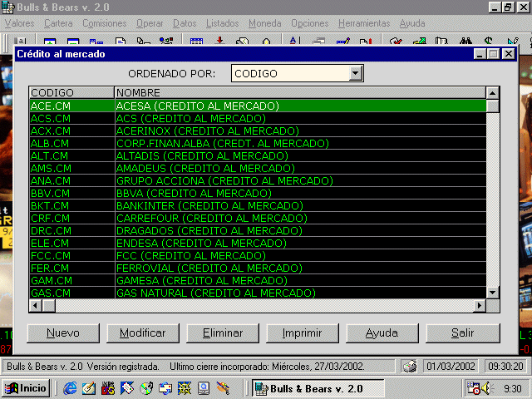The width and height of the screenshot is (532, 399).
Task: Open the Operar menu
Action: (150, 23)
